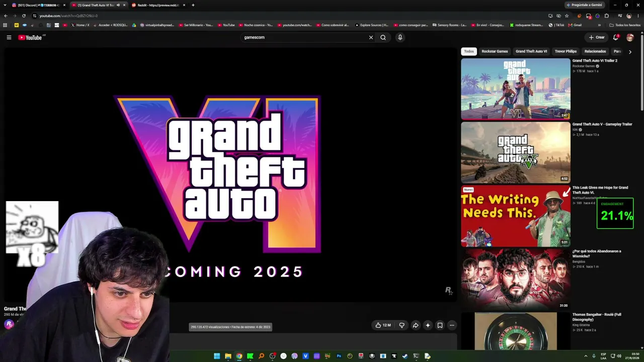
Task: Open the TikTok bookmark
Action: click(557, 25)
